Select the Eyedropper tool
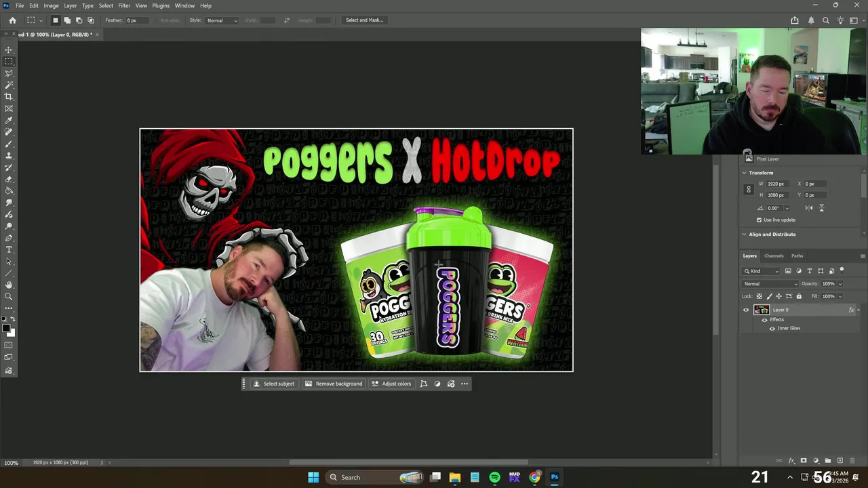This screenshot has width=868, height=488. pyautogui.click(x=9, y=121)
